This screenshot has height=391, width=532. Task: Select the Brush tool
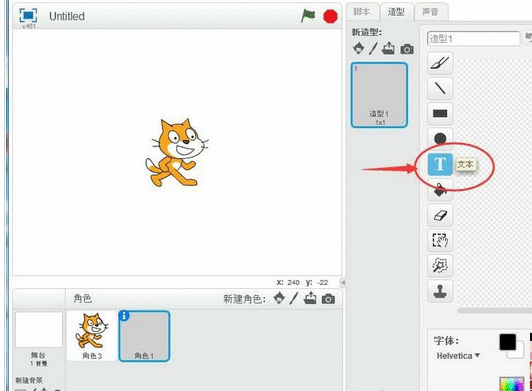(440, 63)
